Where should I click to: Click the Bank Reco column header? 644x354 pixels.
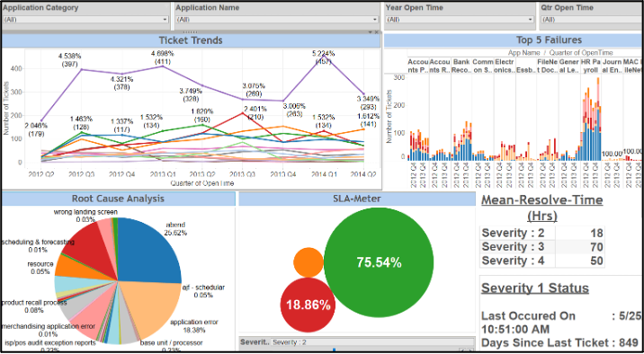tap(461, 66)
